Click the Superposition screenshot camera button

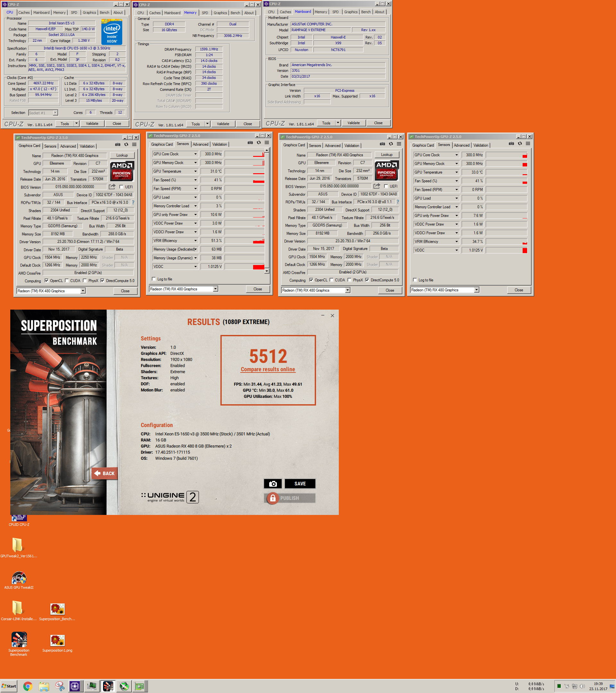pyautogui.click(x=273, y=483)
